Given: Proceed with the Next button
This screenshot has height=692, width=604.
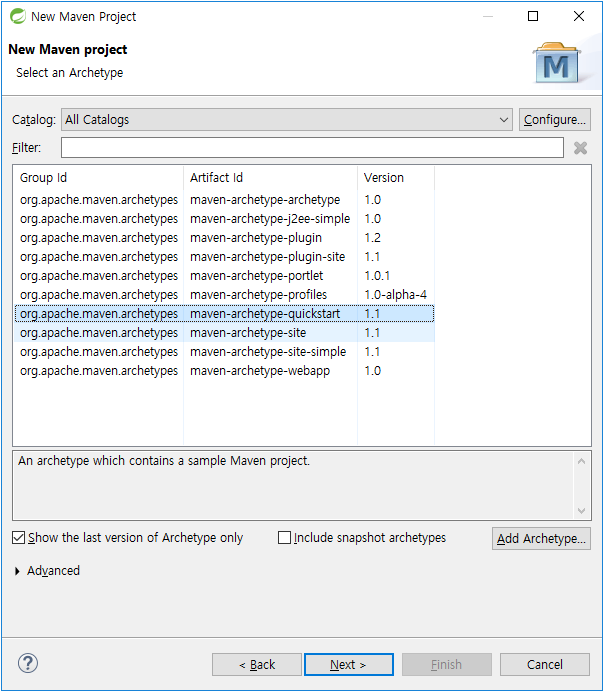Looking at the screenshot, I should [349, 664].
